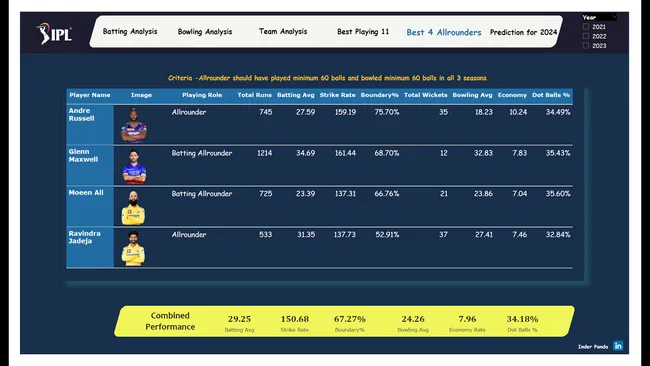Select the Moeen Ali name cell
Image resolution: width=650 pixels, height=366 pixels.
tap(90, 206)
